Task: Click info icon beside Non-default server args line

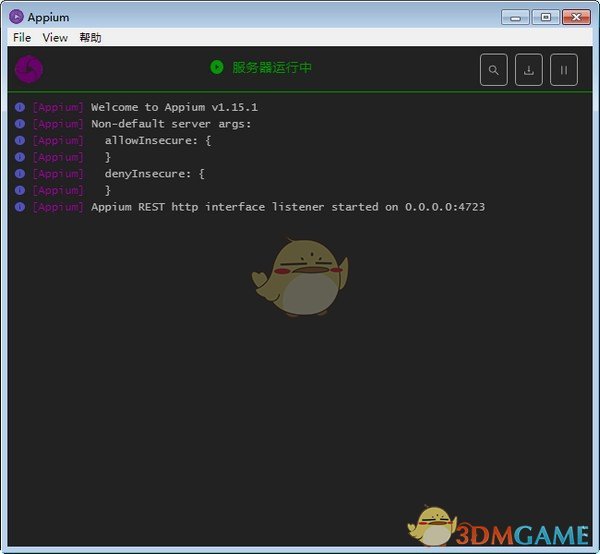Action: (20, 124)
